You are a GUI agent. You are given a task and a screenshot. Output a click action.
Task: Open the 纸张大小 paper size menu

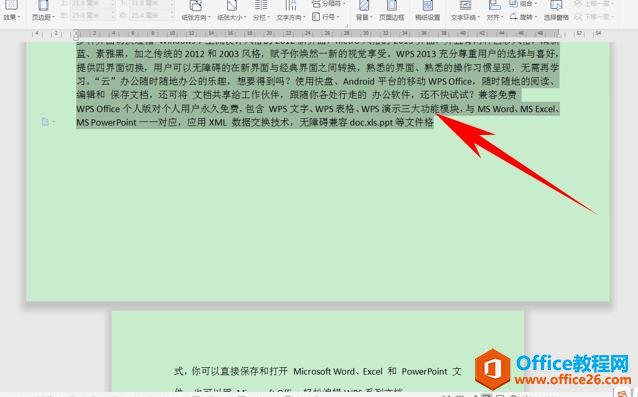click(232, 11)
